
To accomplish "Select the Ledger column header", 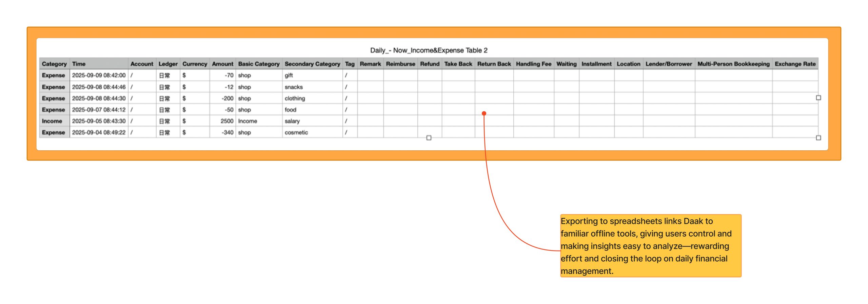I will pos(168,64).
